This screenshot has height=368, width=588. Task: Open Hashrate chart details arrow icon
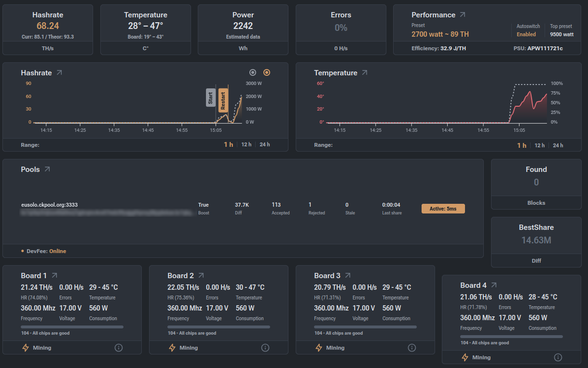(59, 73)
